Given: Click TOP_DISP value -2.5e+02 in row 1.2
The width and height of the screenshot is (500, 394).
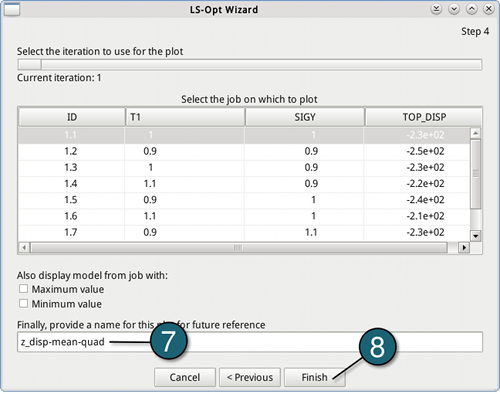Looking at the screenshot, I should tap(425, 151).
